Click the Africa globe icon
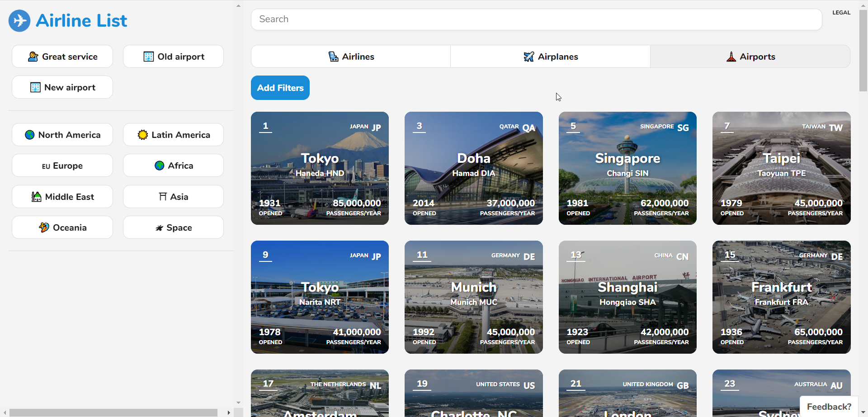 tap(160, 166)
